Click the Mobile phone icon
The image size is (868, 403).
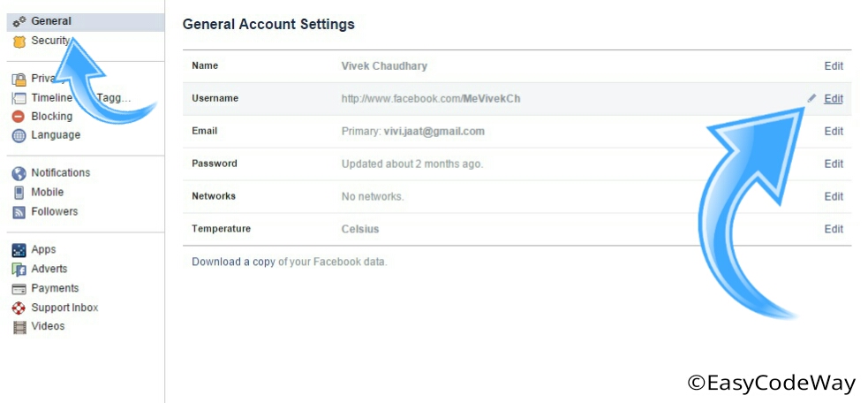tap(19, 193)
